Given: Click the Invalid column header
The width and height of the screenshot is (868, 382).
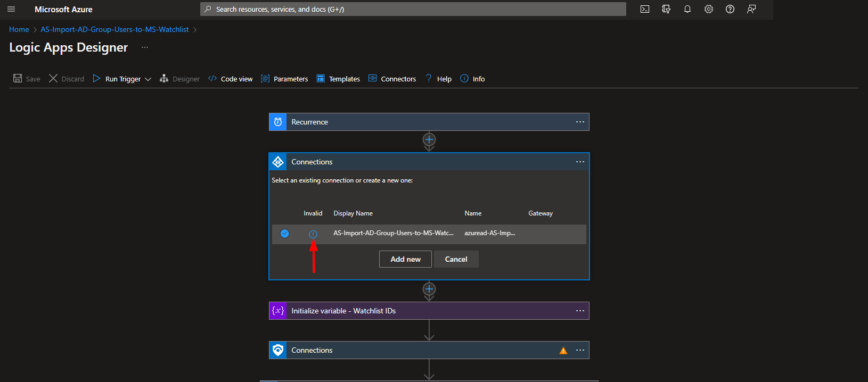Looking at the screenshot, I should (313, 213).
